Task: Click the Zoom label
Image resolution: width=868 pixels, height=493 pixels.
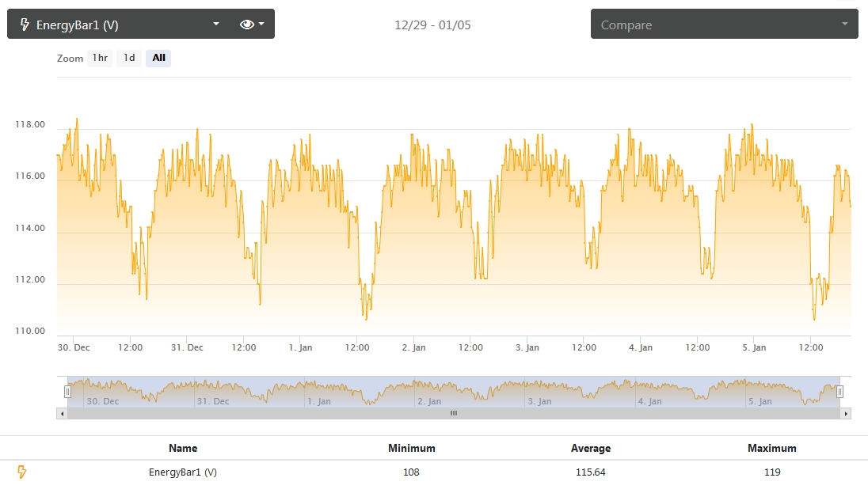Action: [x=70, y=58]
